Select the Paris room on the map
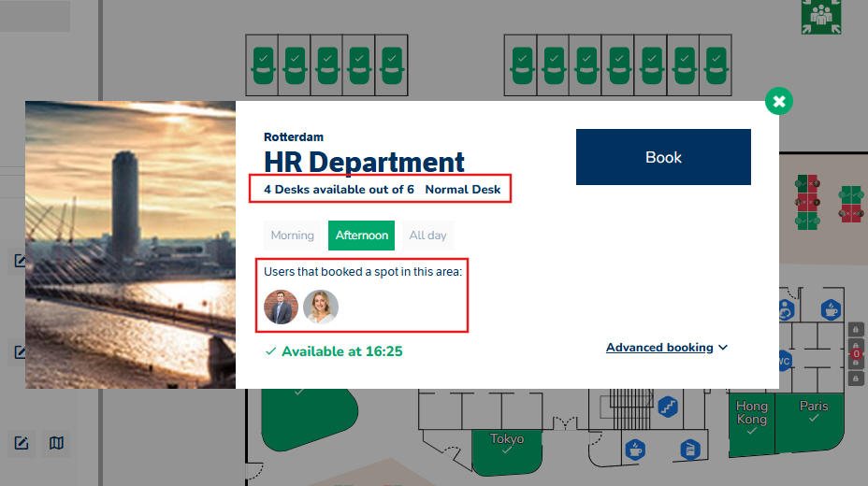The width and height of the screenshot is (868, 486). click(x=814, y=413)
